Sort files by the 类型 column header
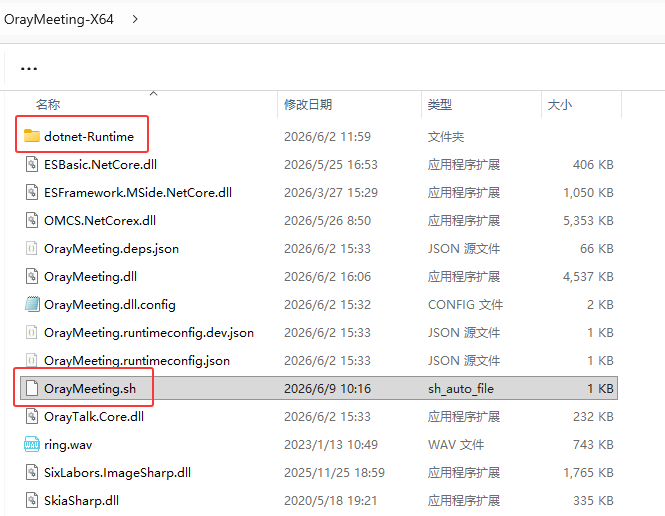Screen dimensions: 665x516 pyautogui.click(x=440, y=104)
